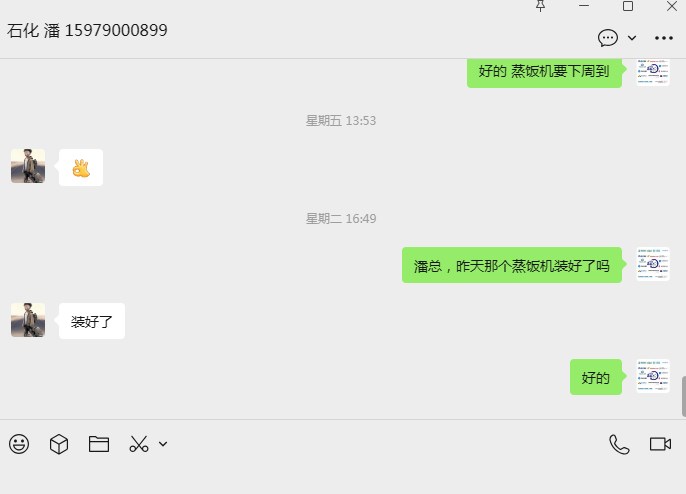Select the scissors screenshot tool
Screen dimensions: 686x494
coord(139,444)
